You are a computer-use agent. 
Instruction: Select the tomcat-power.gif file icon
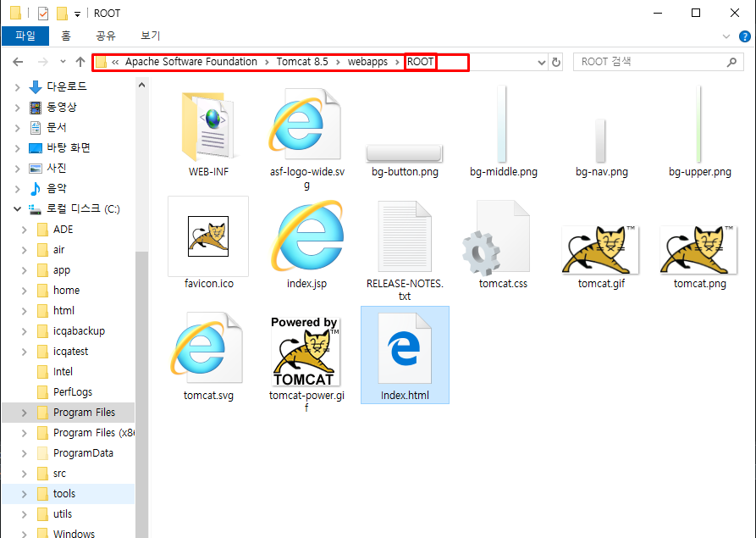(305, 352)
